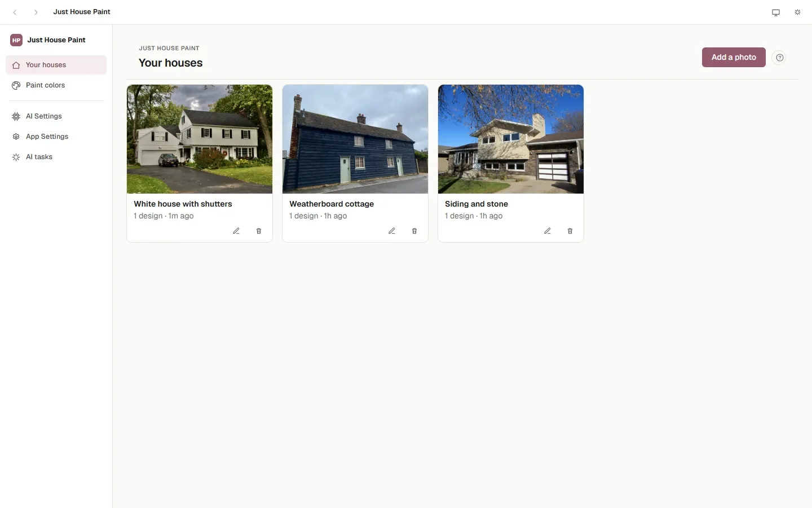
Task: Go to AI Settings in sidebar
Action: (x=56, y=116)
